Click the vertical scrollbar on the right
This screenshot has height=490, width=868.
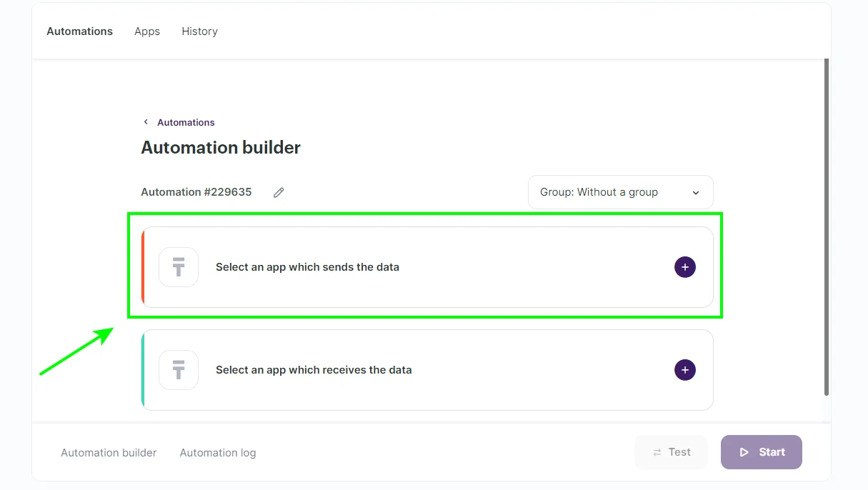point(827,227)
